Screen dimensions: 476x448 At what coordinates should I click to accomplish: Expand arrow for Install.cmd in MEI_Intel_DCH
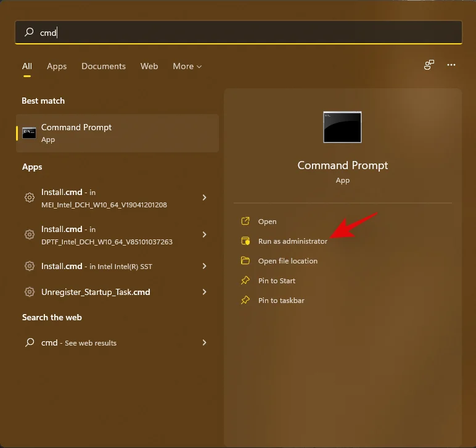click(x=204, y=197)
